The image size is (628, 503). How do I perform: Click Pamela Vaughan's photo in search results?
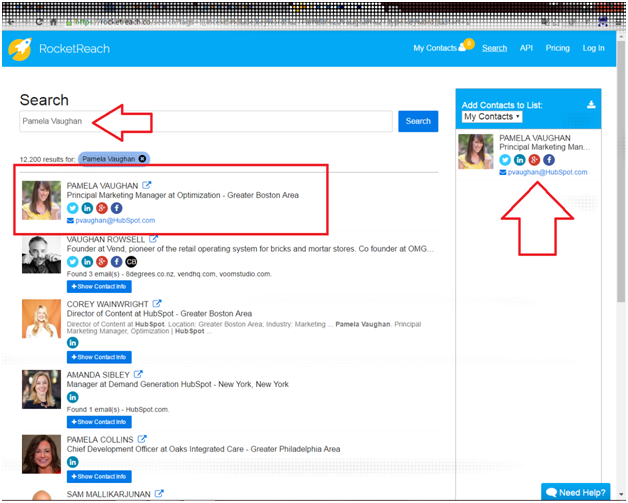(x=41, y=200)
